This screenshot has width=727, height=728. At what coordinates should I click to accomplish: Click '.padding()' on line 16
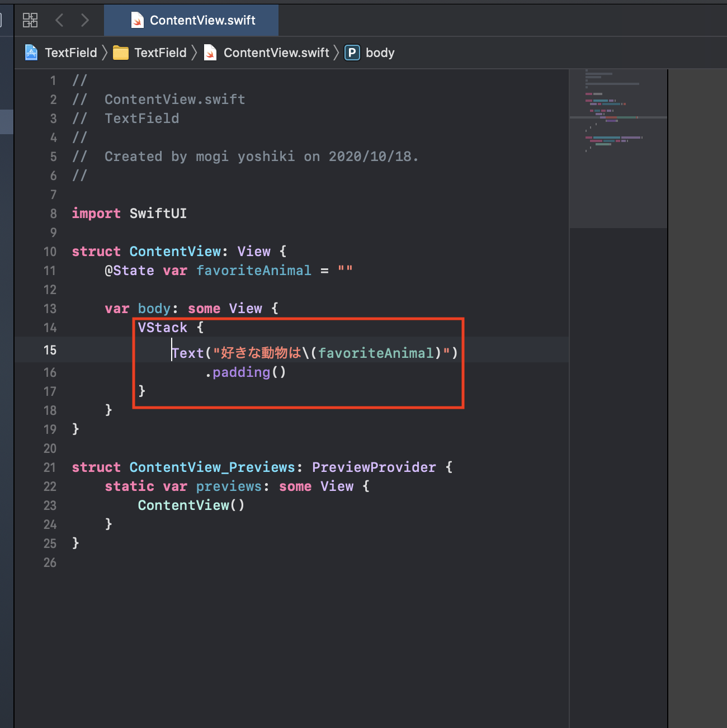pyautogui.click(x=246, y=372)
